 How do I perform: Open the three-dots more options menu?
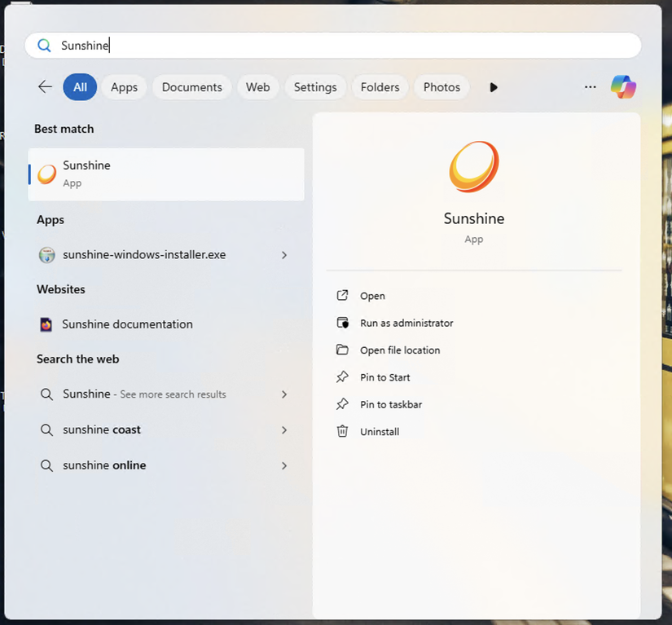click(x=591, y=87)
